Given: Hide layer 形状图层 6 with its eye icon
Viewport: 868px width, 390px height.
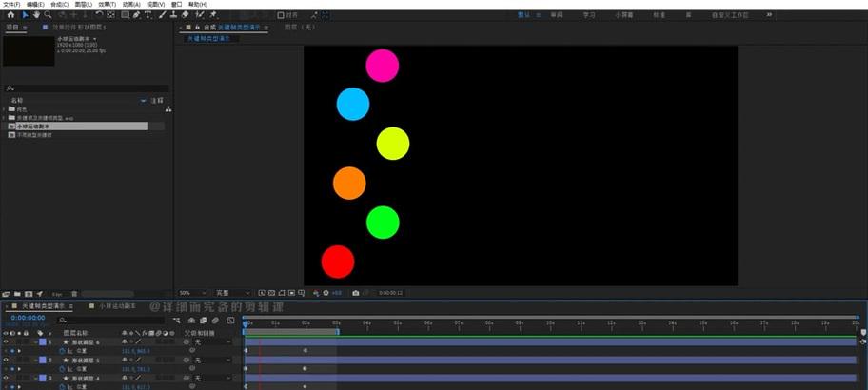Looking at the screenshot, I should (x=6, y=341).
